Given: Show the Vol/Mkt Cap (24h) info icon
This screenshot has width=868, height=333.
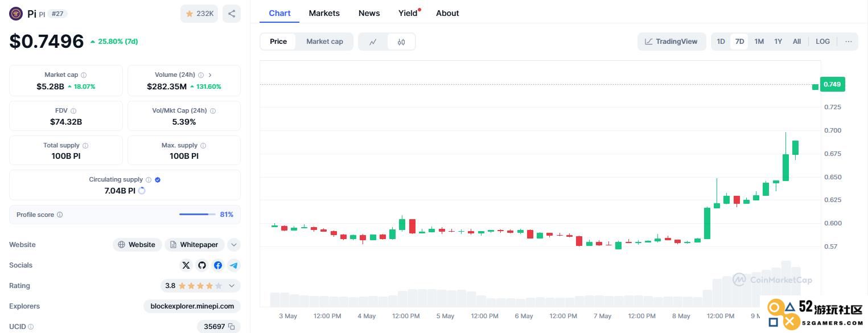Looking at the screenshot, I should click(213, 111).
